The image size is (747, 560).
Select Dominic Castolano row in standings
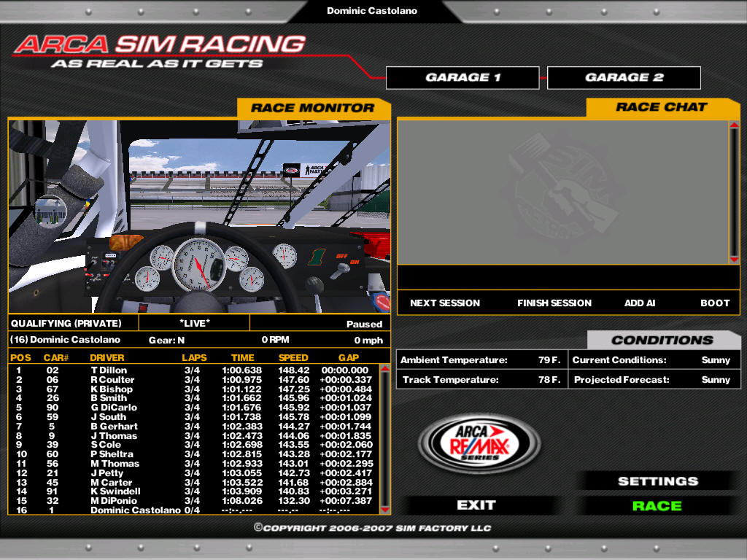135,510
